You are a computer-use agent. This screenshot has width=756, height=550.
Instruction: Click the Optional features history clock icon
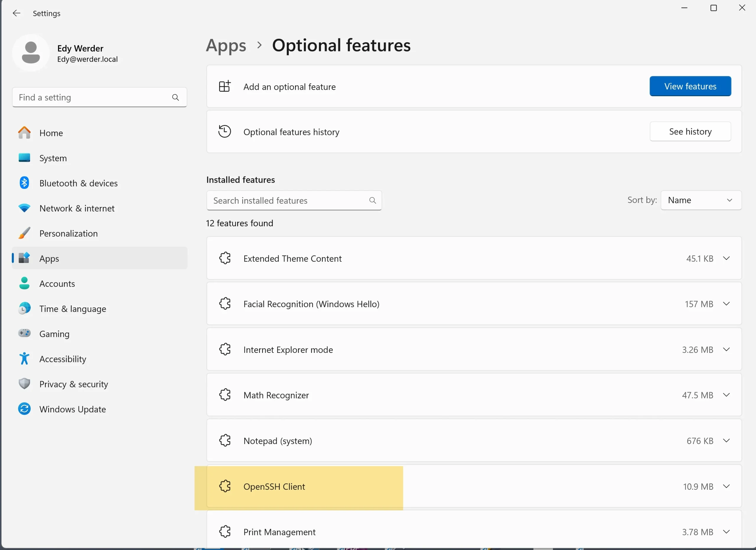click(225, 132)
